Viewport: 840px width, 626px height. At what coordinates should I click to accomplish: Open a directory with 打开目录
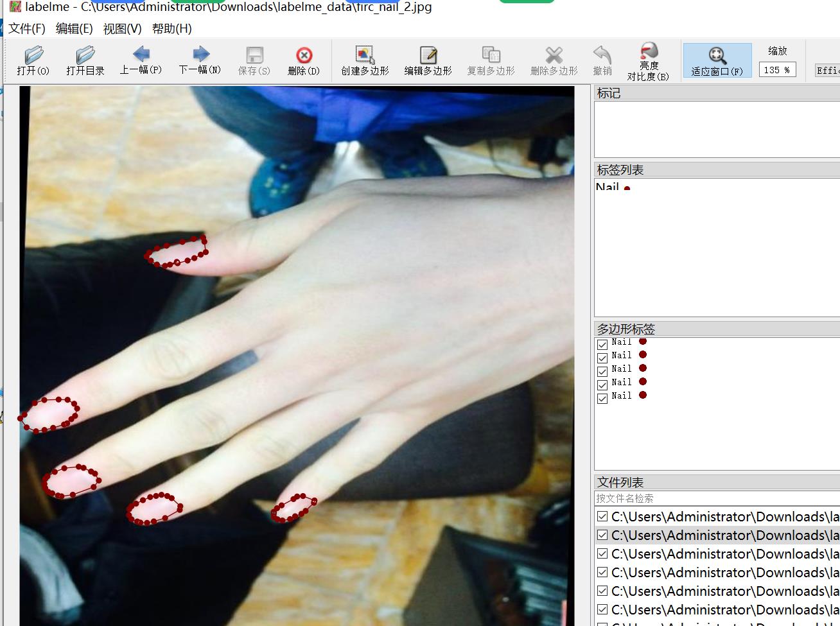click(x=85, y=61)
